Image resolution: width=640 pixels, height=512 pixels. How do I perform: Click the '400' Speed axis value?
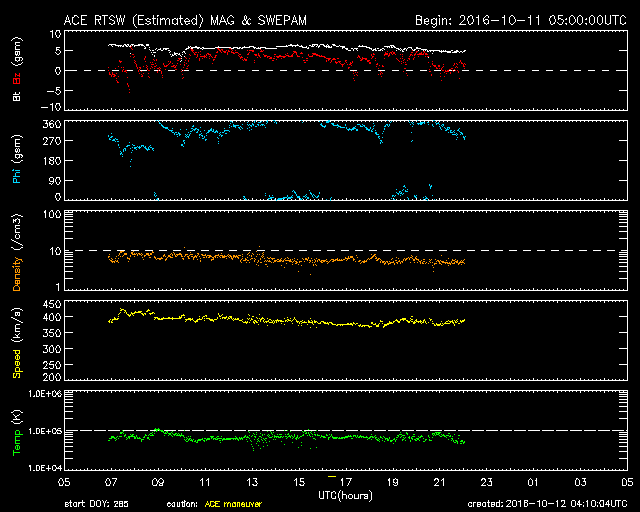[52, 317]
